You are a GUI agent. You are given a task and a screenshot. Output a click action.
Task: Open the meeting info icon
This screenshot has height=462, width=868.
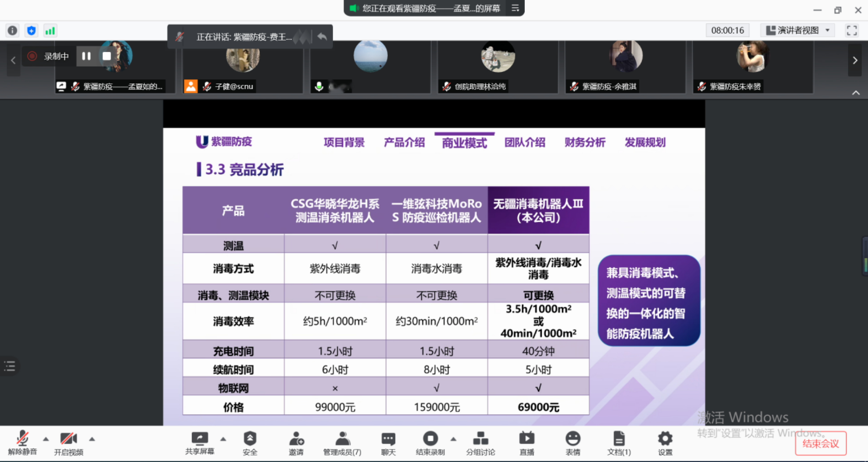12,30
